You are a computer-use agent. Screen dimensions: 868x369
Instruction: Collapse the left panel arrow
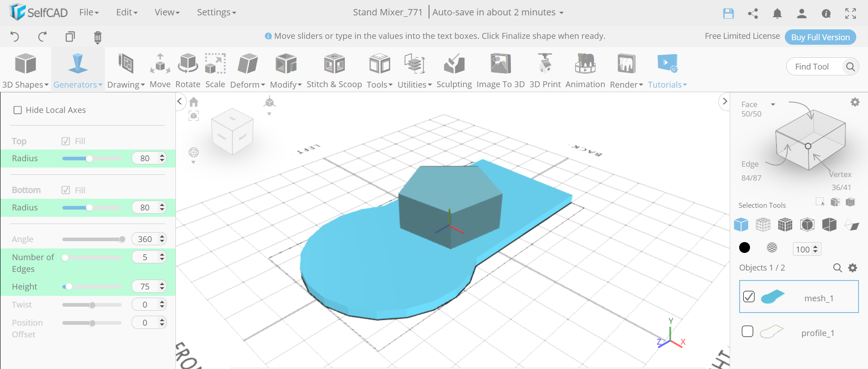point(180,101)
